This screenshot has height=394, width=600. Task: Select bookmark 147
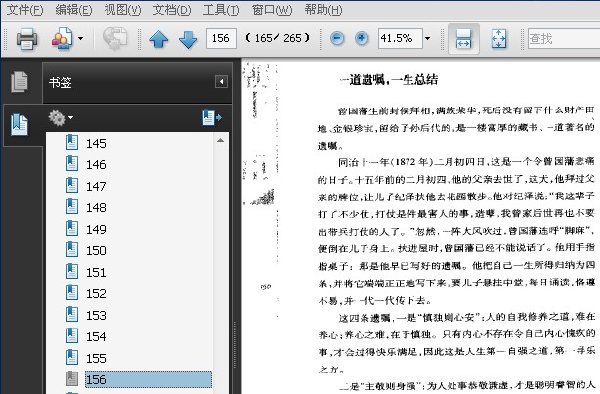pyautogui.click(x=96, y=186)
